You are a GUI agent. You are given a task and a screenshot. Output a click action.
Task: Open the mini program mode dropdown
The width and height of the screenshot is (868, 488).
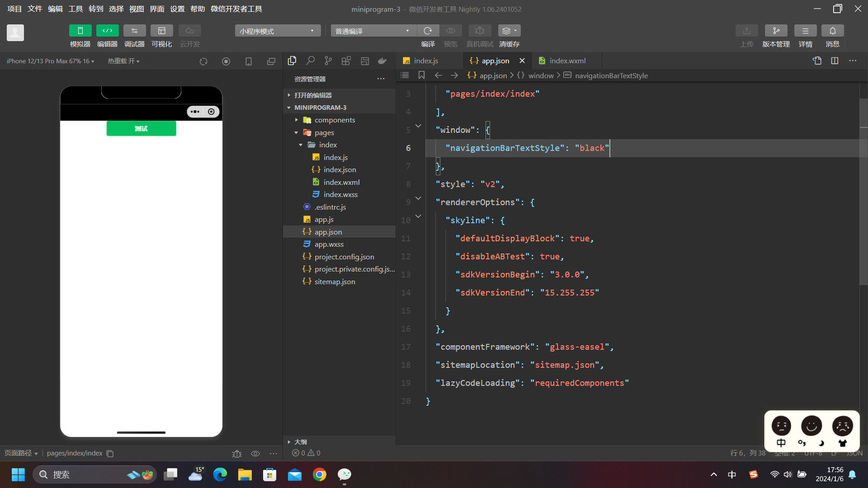(277, 31)
